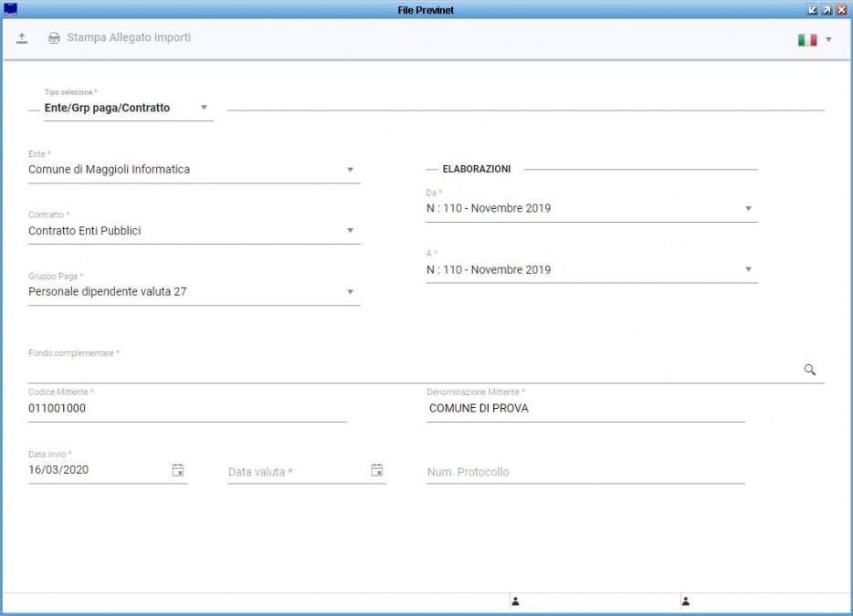
Task: Click the application icon in the title bar
Action: click(x=10, y=9)
